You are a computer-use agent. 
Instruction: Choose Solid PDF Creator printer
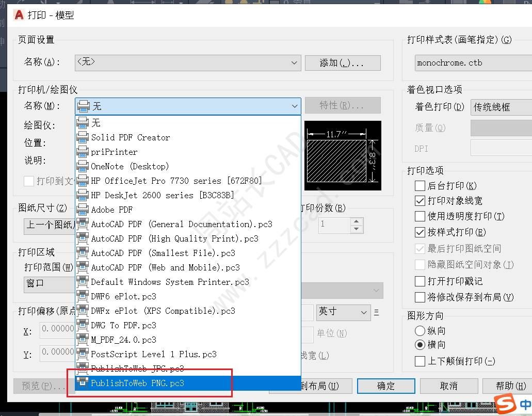click(x=188, y=137)
